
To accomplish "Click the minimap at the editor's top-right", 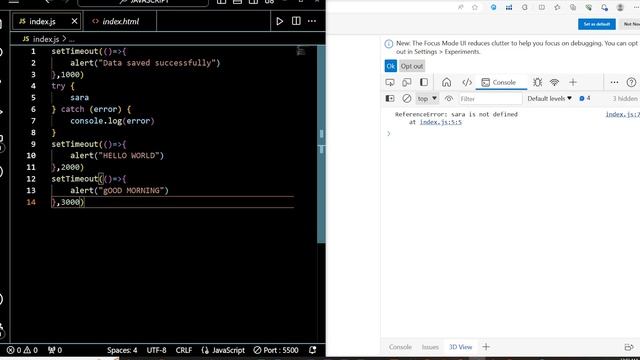I will click(x=301, y=51).
